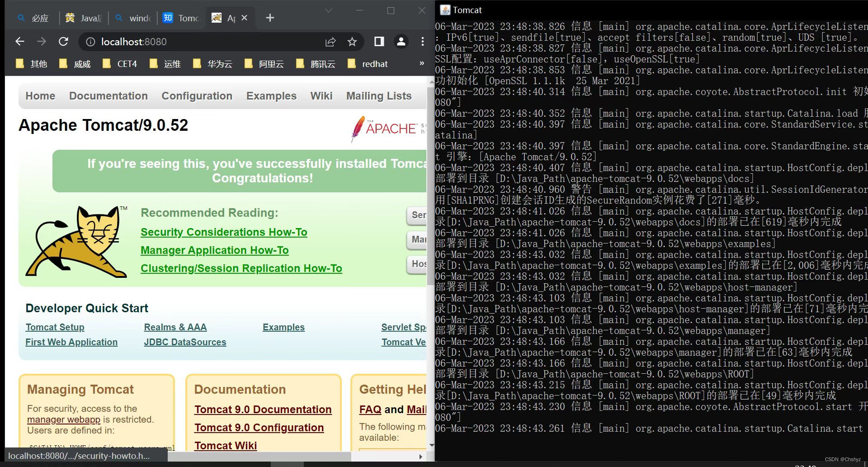The image size is (868, 467).
Task: Go back with the browser back arrow
Action: click(x=19, y=42)
